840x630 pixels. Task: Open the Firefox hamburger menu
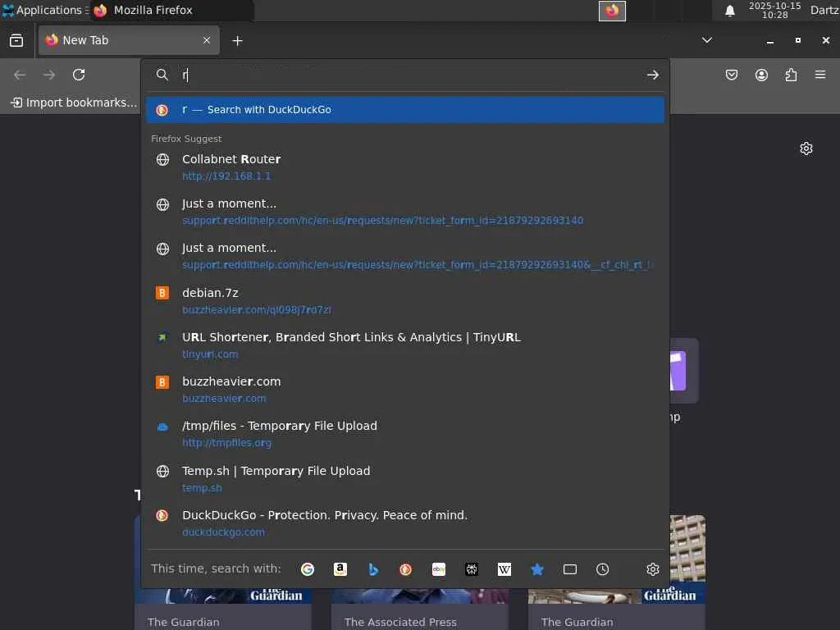[x=820, y=75]
